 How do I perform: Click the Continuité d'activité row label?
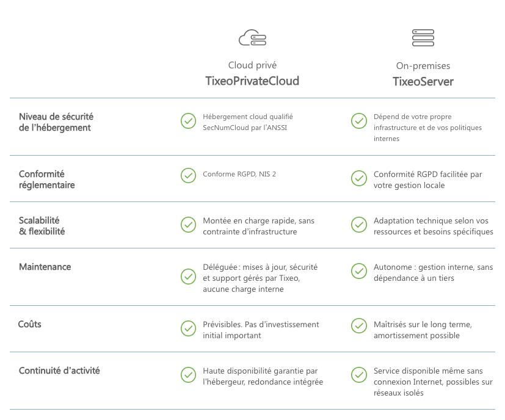coord(59,371)
